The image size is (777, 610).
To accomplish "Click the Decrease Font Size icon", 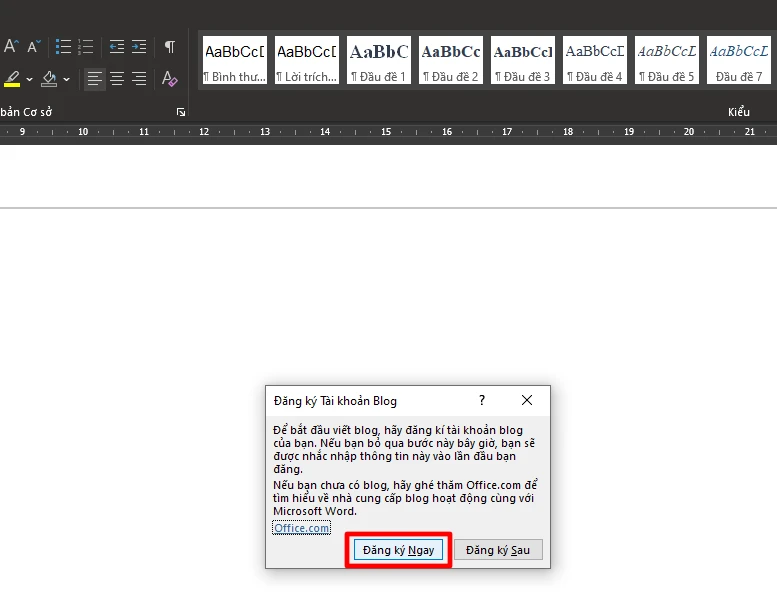I will (34, 47).
